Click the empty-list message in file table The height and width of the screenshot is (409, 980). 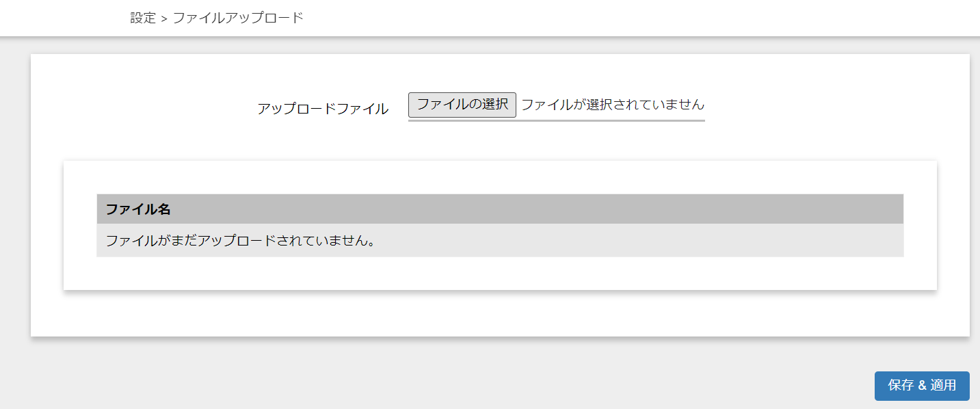(x=241, y=241)
